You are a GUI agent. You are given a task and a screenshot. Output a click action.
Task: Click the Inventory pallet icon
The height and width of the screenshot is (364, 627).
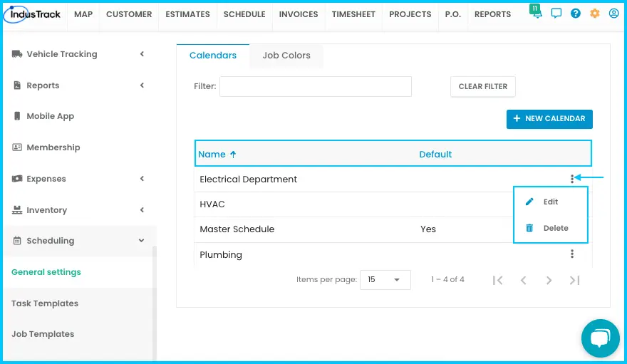[x=17, y=209]
